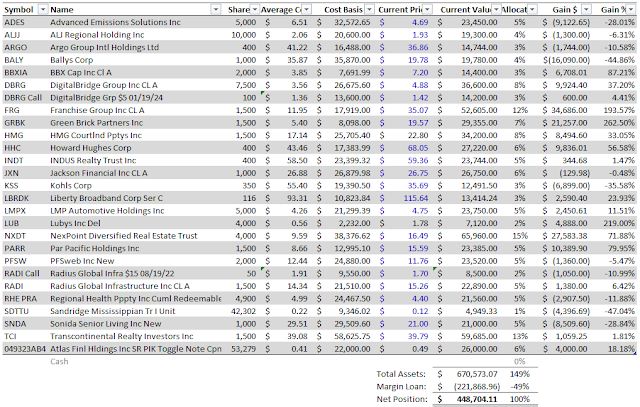The image size is (640, 407).
Task: Select BBXIA gain value 6,708.01
Action: pyautogui.click(x=571, y=73)
